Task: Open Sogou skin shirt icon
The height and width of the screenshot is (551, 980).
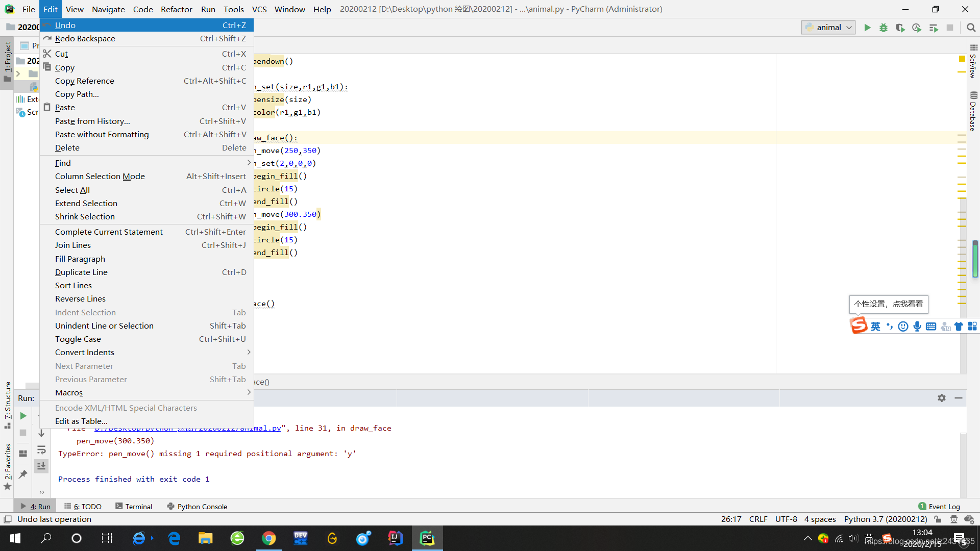Action: [959, 327]
